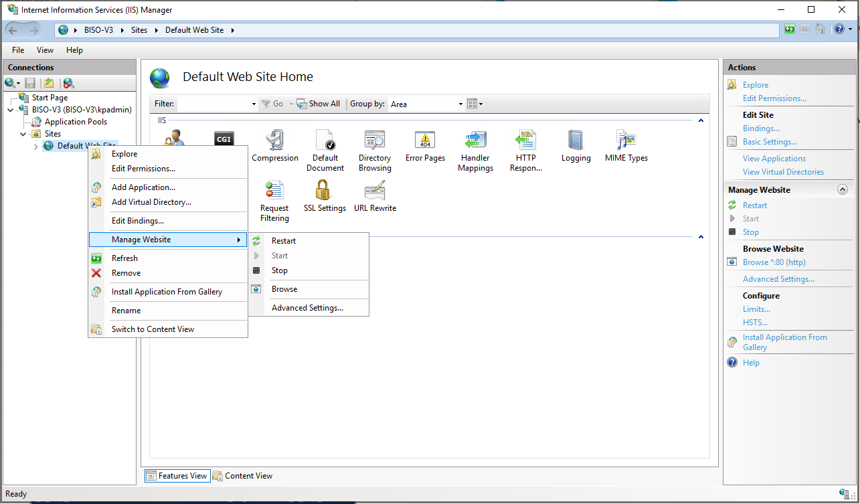Click into the Filter text field
Screen dimensions: 860x504
pos(213,104)
